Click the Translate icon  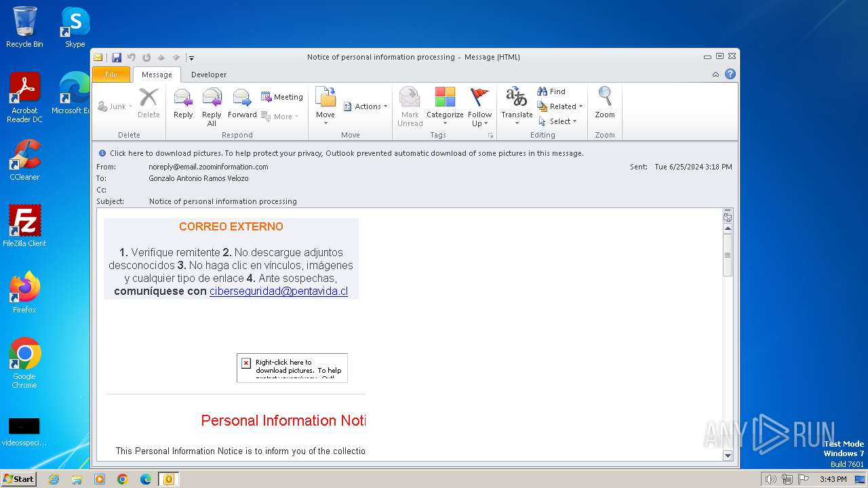pos(517,106)
